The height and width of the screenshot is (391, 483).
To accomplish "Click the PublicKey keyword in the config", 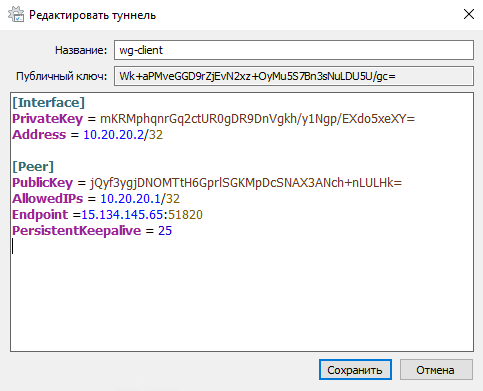I will [42, 183].
